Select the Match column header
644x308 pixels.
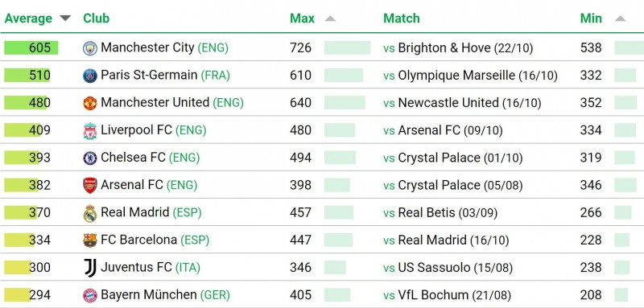point(402,18)
